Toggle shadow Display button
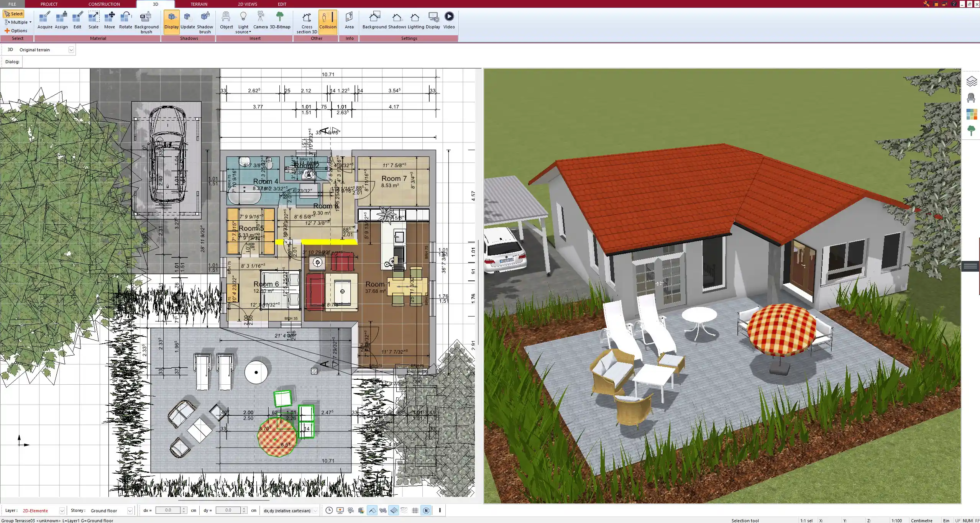This screenshot has height=523, width=980. pyautogui.click(x=171, y=22)
